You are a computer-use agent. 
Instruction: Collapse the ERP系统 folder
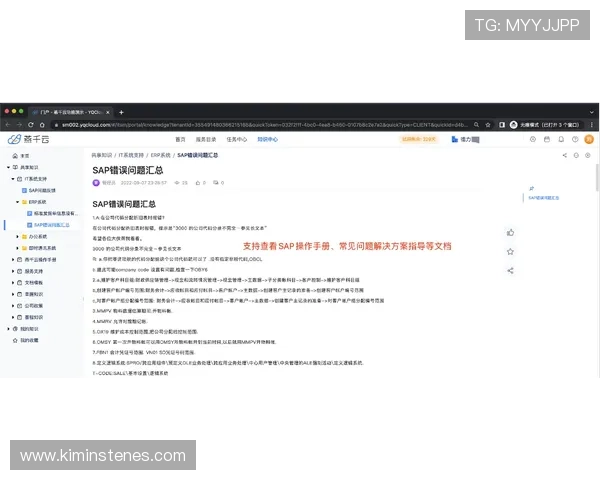pyautogui.click(x=18, y=202)
